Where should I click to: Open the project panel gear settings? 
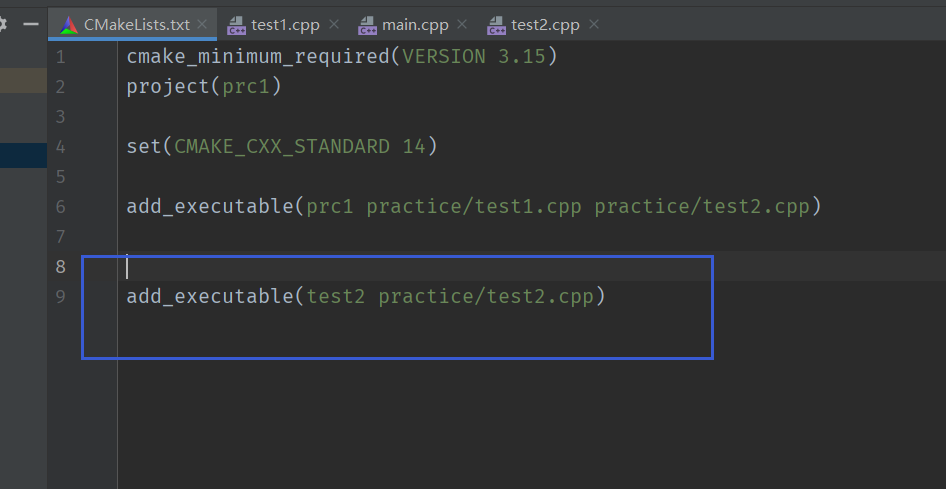[x=3, y=25]
